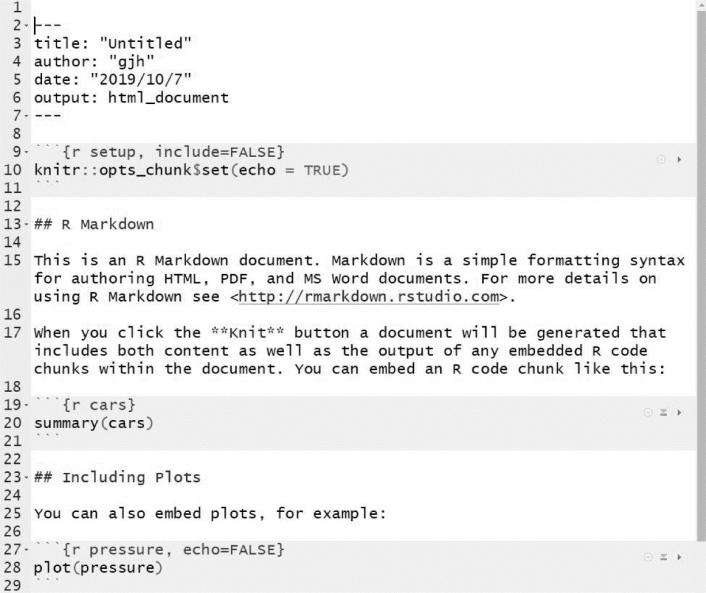
Task: Open pressure chunk options gear
Action: 648,557
